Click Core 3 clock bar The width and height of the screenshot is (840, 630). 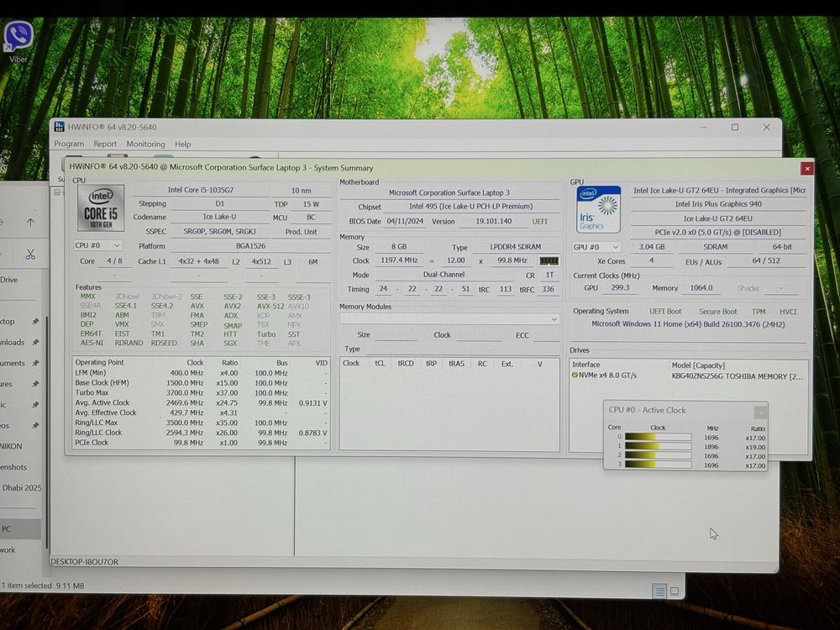click(658, 465)
